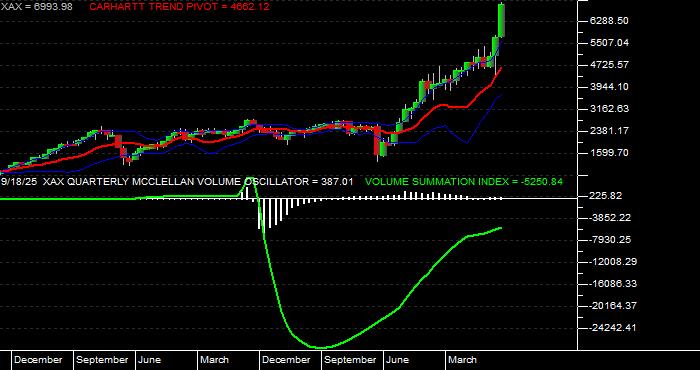Viewport: 700px width, 370px height.
Task: Select the -12008.29 oscillator axis value
Action: tap(612, 262)
